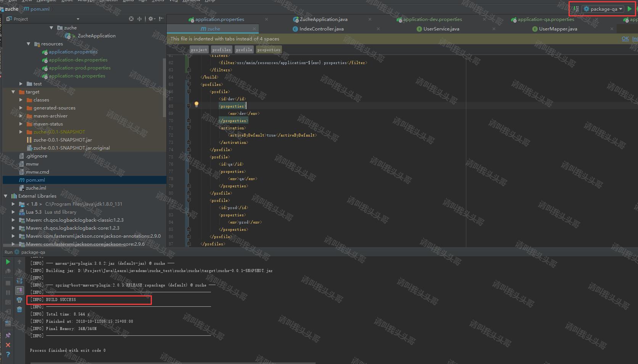
Task: Open the application-qa.properties editor tab
Action: [546, 19]
